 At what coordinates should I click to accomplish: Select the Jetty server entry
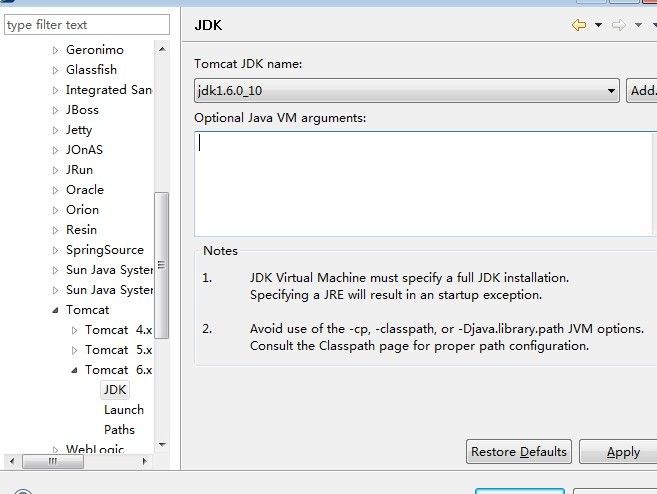coord(79,130)
